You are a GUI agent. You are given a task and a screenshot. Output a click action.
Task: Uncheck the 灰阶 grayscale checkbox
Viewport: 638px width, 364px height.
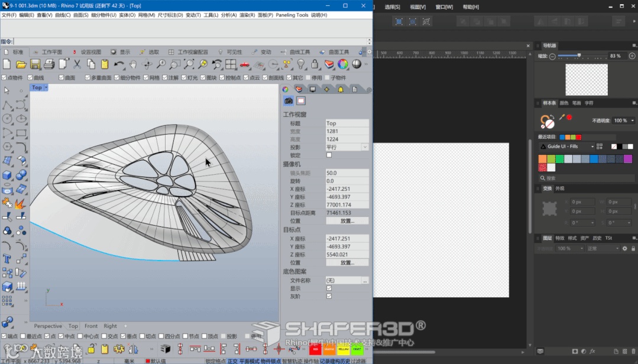[329, 296]
